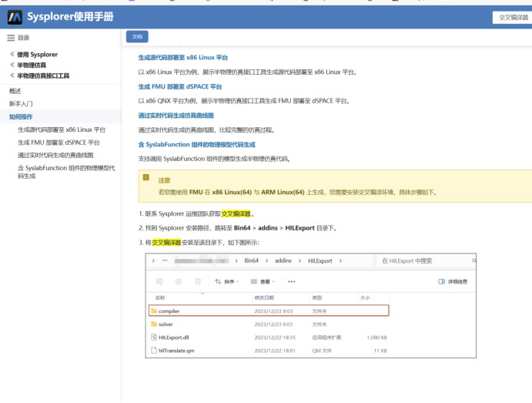Expand chevron after Bin64 in path
Screen dimensions: 532x403
coord(266,260)
